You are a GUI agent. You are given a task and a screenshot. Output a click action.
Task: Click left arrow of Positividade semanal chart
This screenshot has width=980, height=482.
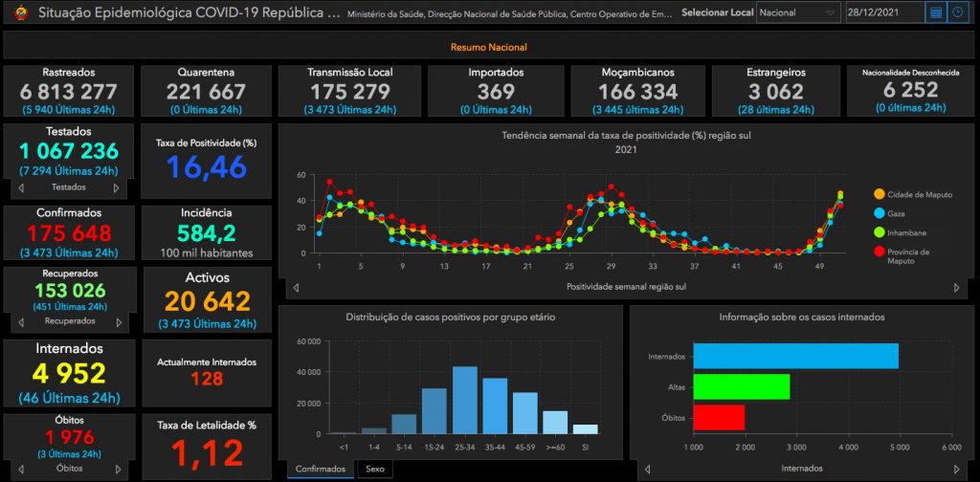(x=295, y=287)
